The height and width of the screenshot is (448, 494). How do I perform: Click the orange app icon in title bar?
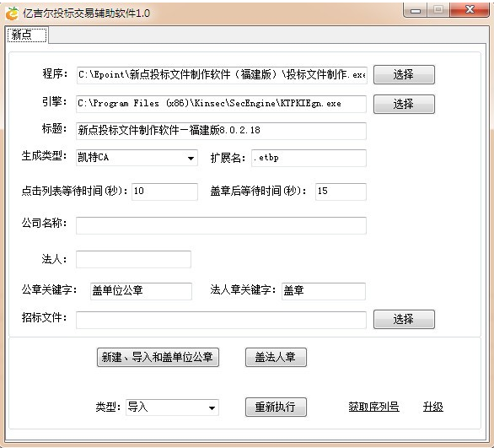tap(13, 13)
